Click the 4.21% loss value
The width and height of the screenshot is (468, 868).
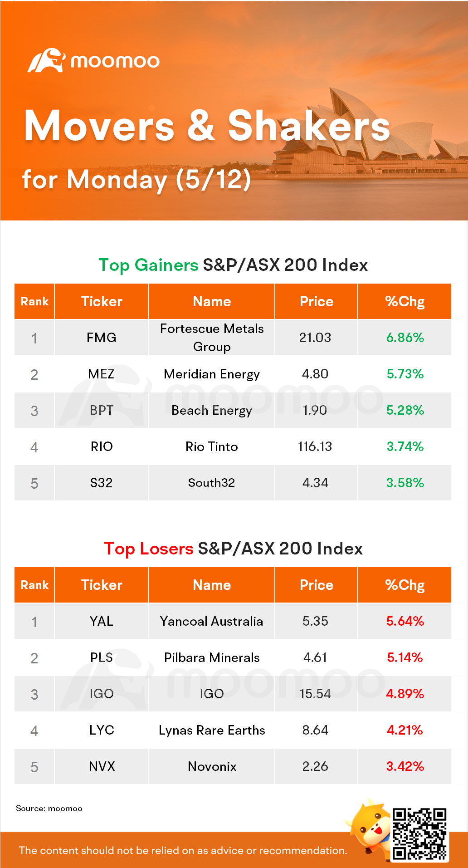(405, 730)
